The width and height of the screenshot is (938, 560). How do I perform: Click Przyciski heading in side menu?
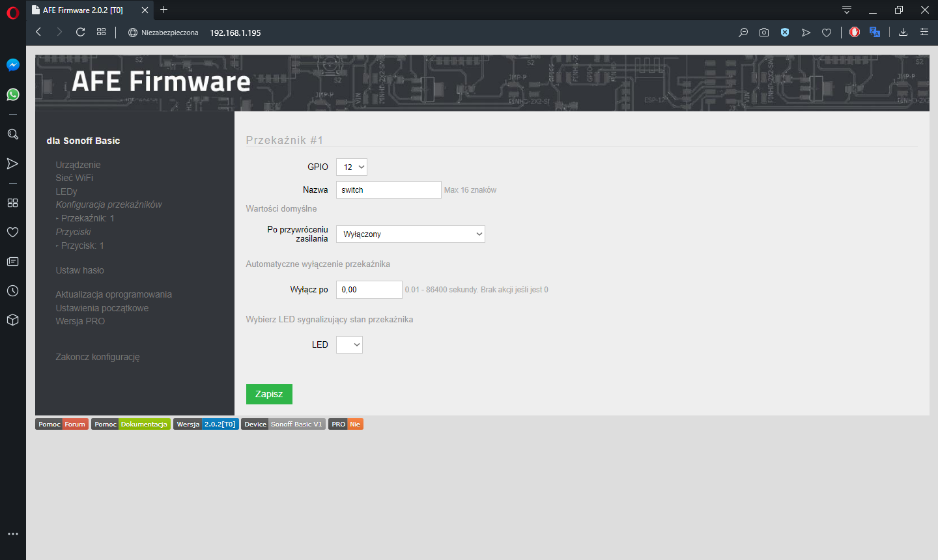click(73, 232)
